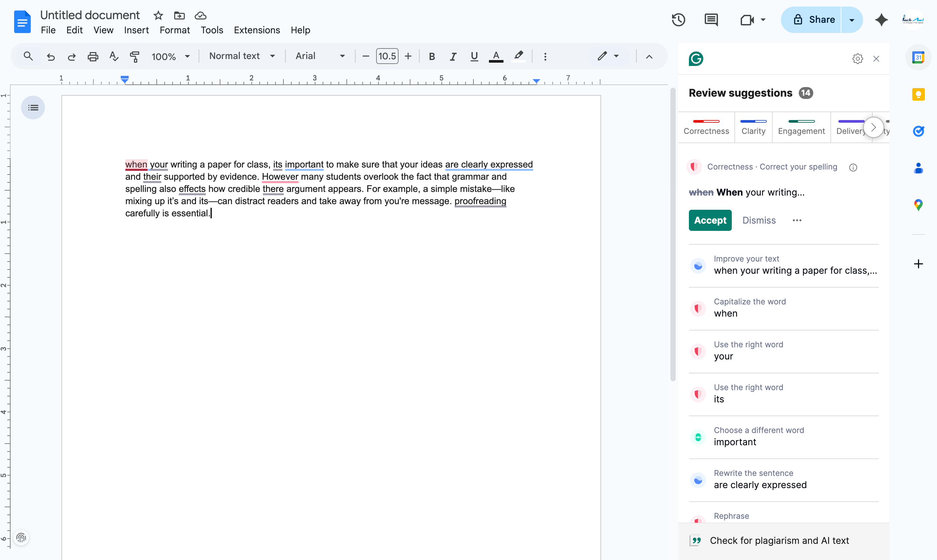Check the cloud save status icon

[x=201, y=16]
